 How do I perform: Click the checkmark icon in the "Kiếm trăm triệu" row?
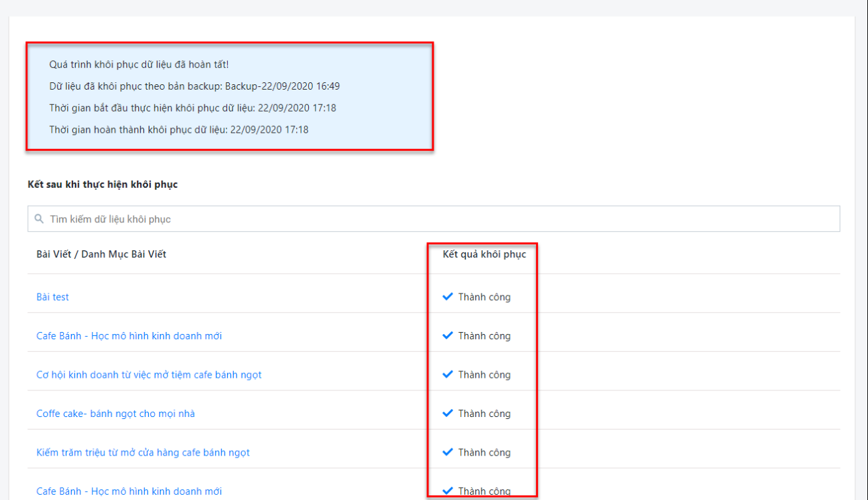[x=448, y=452]
